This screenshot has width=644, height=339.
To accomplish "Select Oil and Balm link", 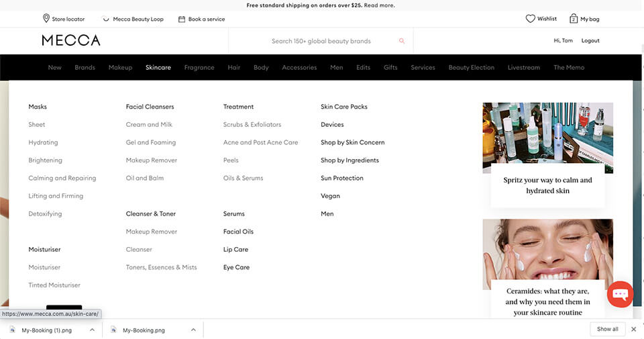I will 145,179.
